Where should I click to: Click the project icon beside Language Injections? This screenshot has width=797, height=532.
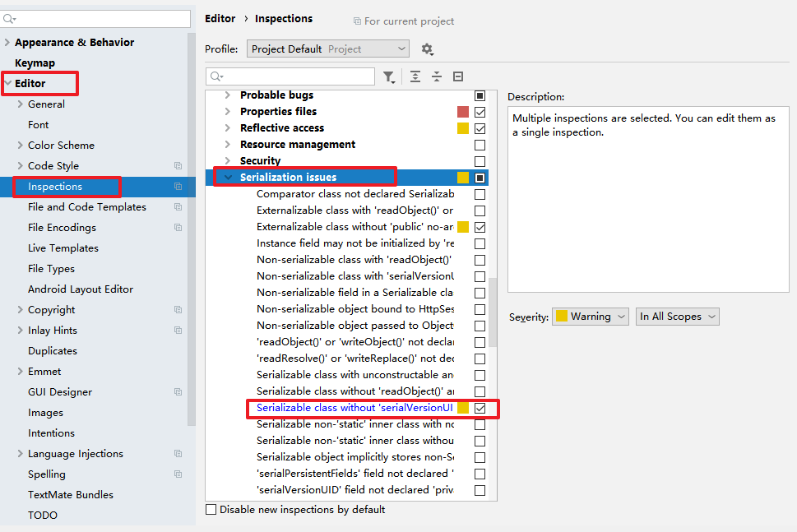[178, 453]
